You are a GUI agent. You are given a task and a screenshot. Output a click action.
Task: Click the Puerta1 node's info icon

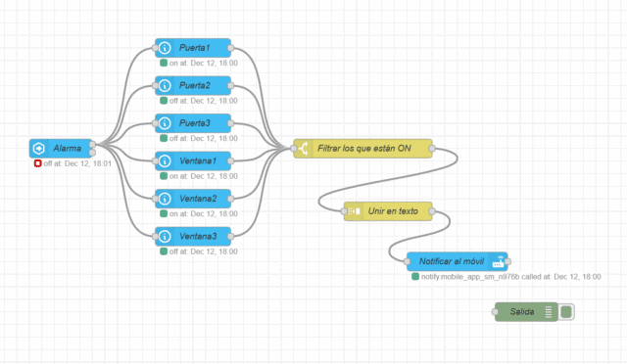[x=165, y=48]
